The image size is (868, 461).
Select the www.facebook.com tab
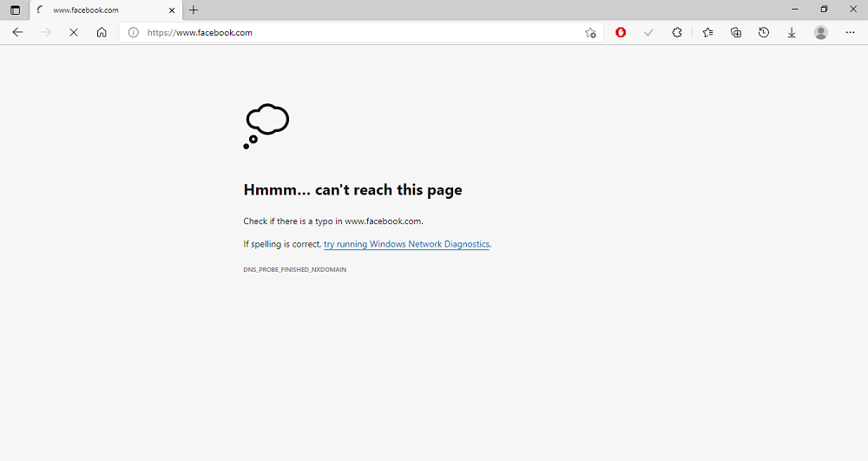[105, 10]
